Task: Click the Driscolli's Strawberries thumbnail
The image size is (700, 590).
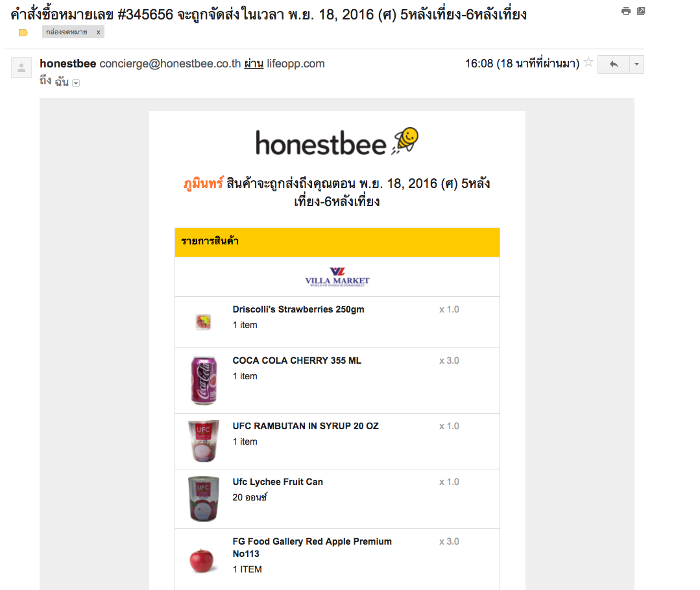Action: (203, 321)
